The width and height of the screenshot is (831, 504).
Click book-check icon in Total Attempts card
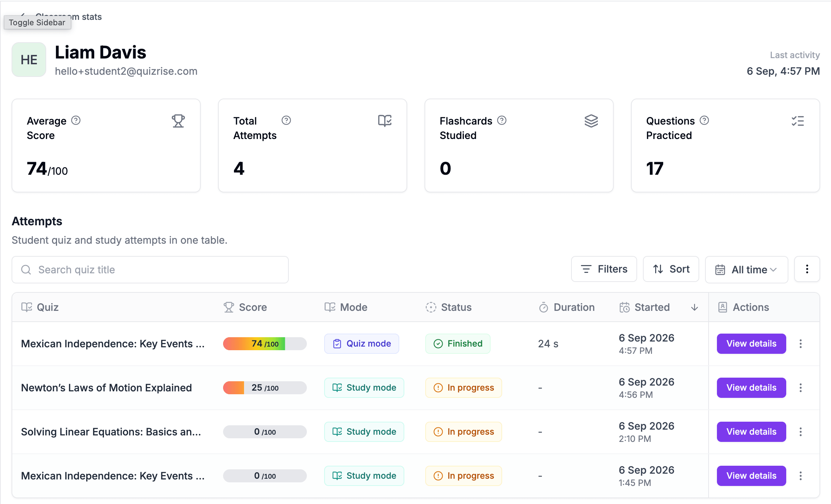385,121
